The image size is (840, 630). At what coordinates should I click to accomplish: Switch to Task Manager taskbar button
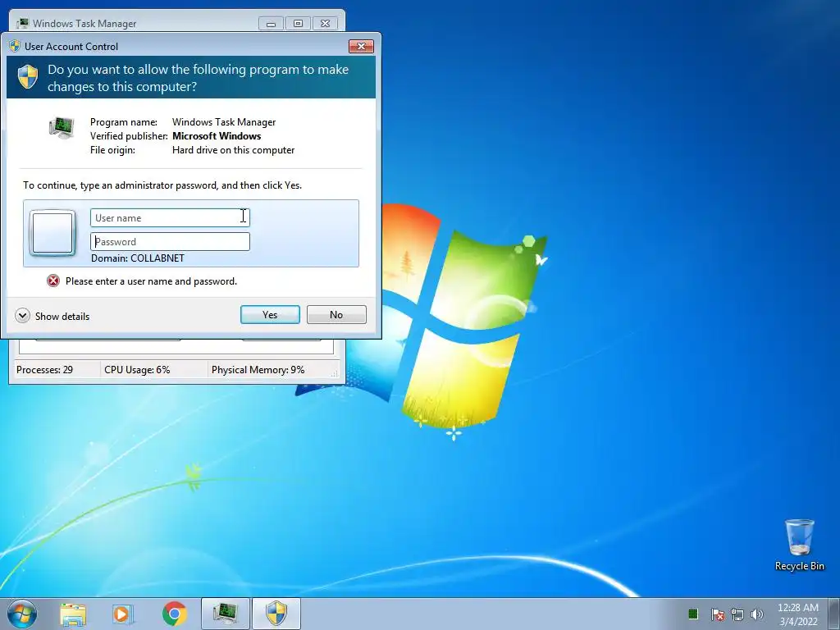225,614
